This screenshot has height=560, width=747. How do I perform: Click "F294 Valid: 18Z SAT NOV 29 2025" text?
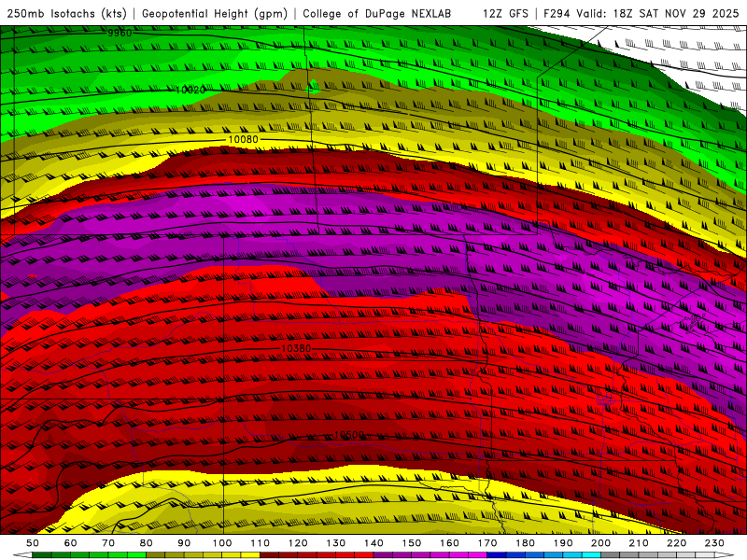(641, 13)
